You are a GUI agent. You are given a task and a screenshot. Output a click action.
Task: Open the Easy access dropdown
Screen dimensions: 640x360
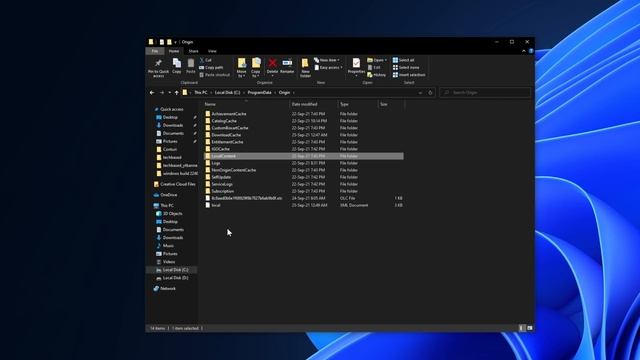(x=328, y=67)
